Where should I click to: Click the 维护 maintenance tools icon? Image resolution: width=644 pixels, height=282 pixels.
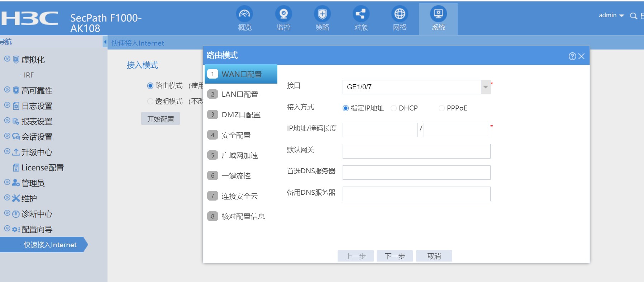click(16, 198)
